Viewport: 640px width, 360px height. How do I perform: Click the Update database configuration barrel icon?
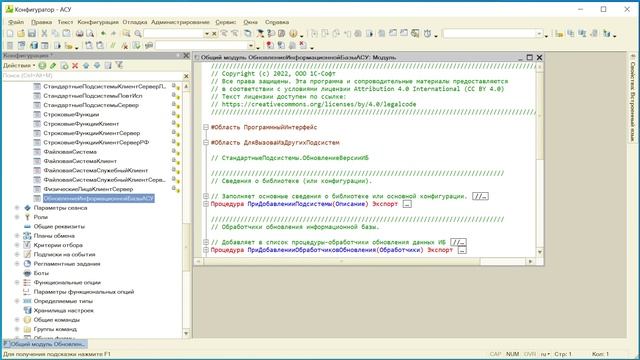pyautogui.click(x=34, y=45)
